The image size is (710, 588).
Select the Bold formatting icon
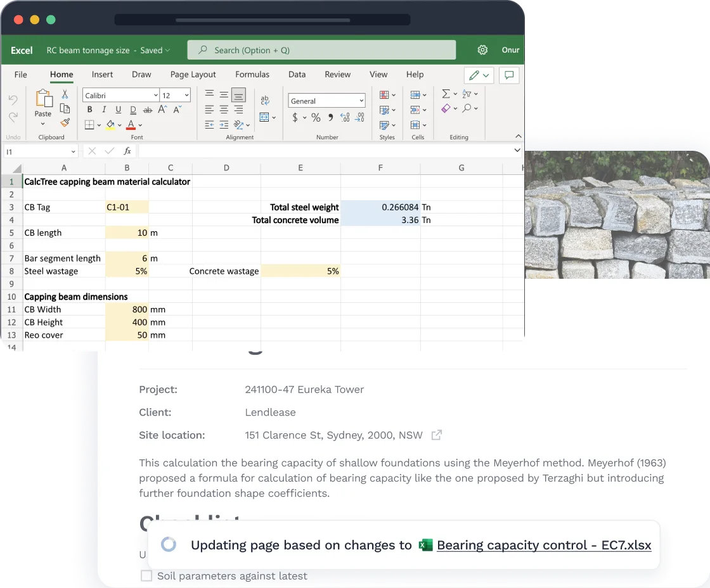(x=89, y=109)
